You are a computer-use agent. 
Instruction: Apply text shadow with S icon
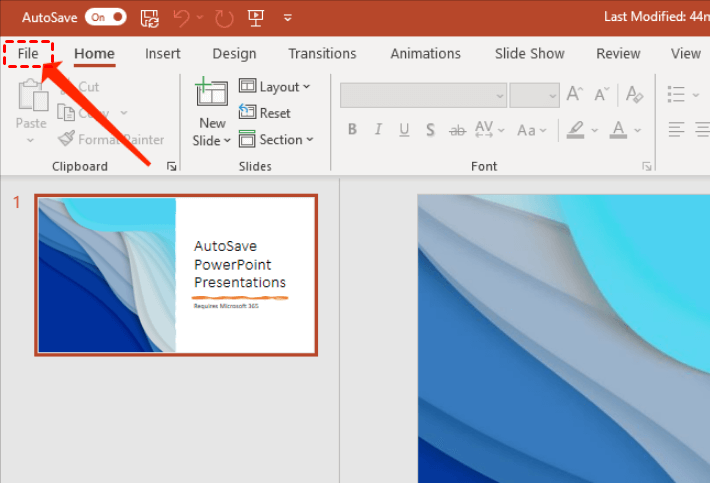click(x=430, y=130)
